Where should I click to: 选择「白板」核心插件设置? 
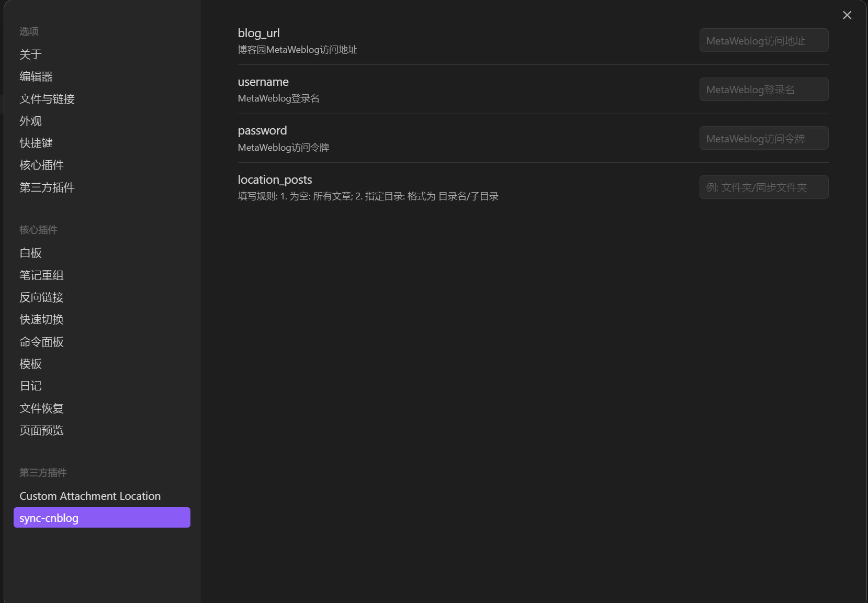tap(30, 253)
